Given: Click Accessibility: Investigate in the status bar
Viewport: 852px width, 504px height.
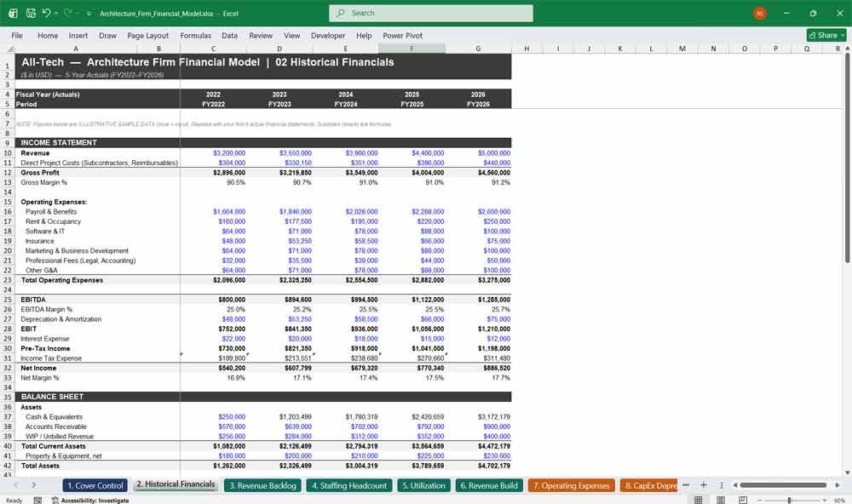Looking at the screenshot, I should tap(90, 501).
